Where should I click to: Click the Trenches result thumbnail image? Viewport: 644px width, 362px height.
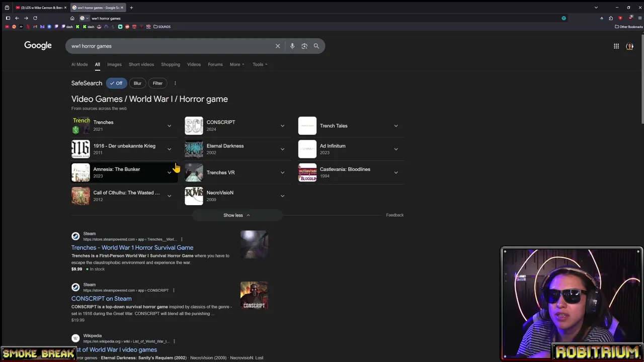254,244
